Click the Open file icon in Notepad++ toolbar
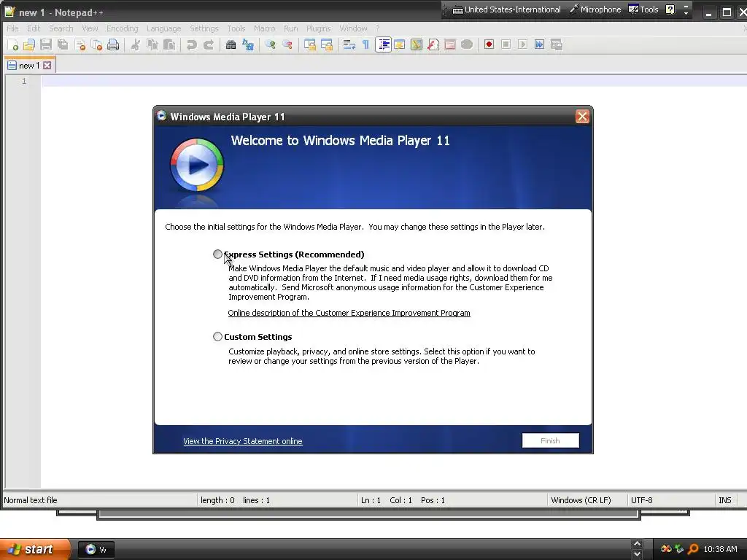 (x=29, y=44)
